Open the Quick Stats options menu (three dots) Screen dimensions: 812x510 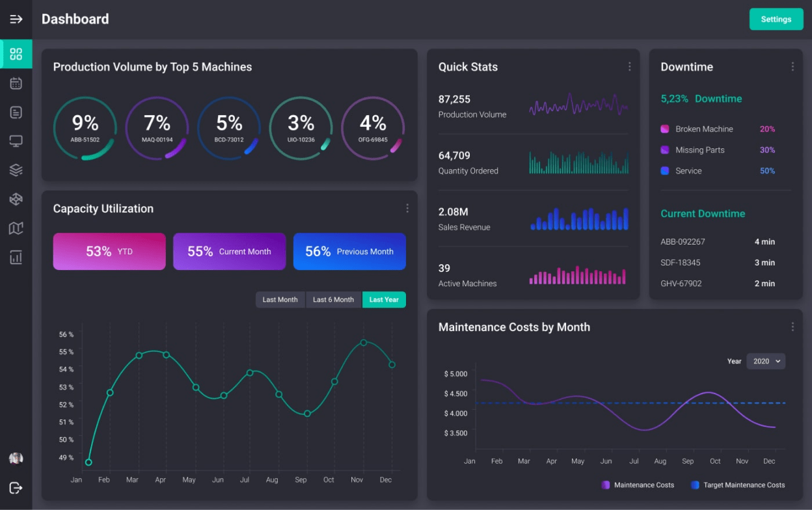(629, 66)
